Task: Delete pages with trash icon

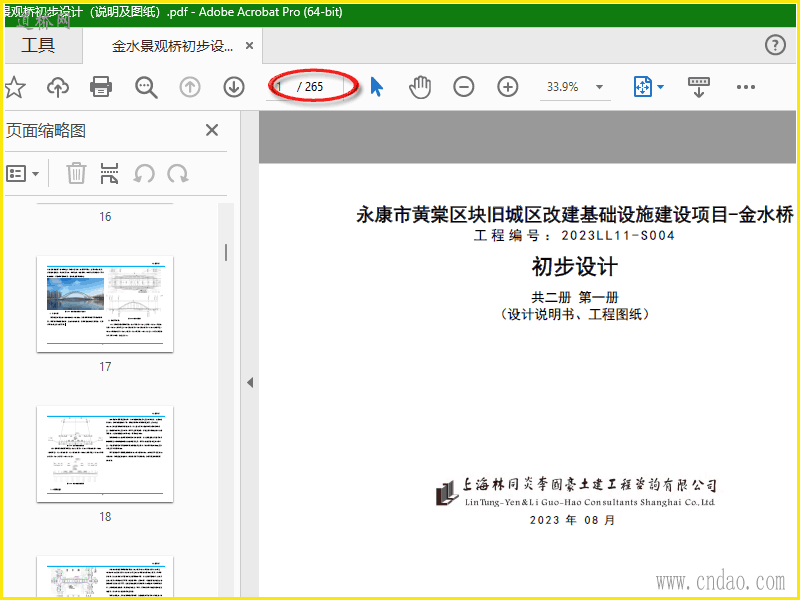Action: tap(76, 173)
